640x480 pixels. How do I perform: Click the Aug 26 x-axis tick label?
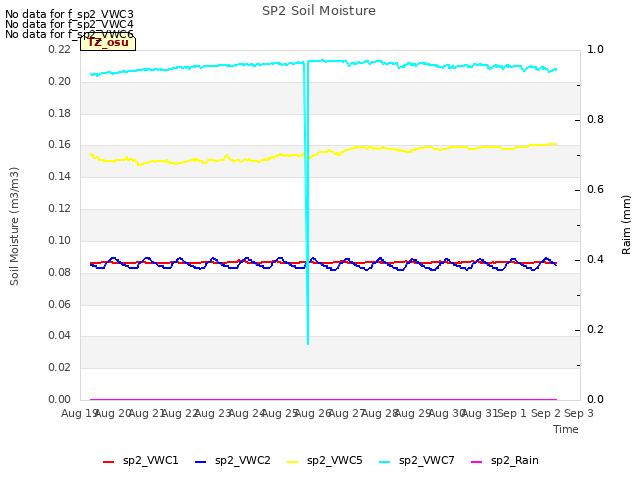[313, 413]
